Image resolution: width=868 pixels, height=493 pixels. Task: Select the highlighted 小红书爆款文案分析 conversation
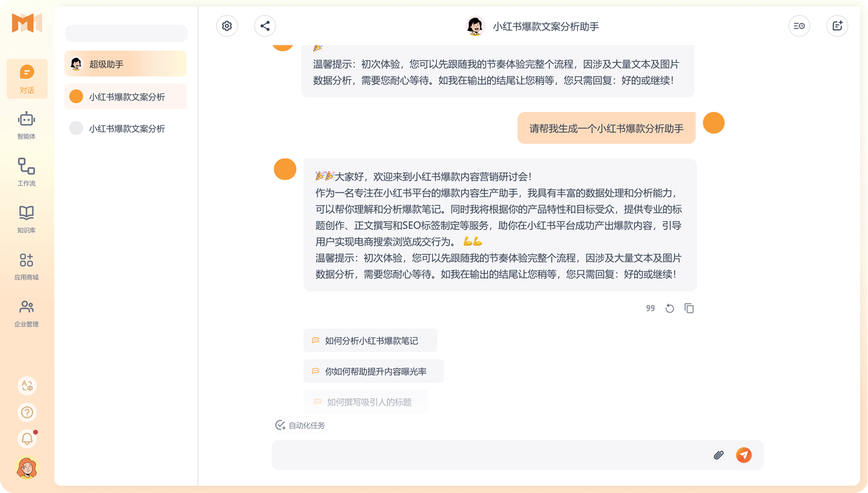pyautogui.click(x=125, y=96)
